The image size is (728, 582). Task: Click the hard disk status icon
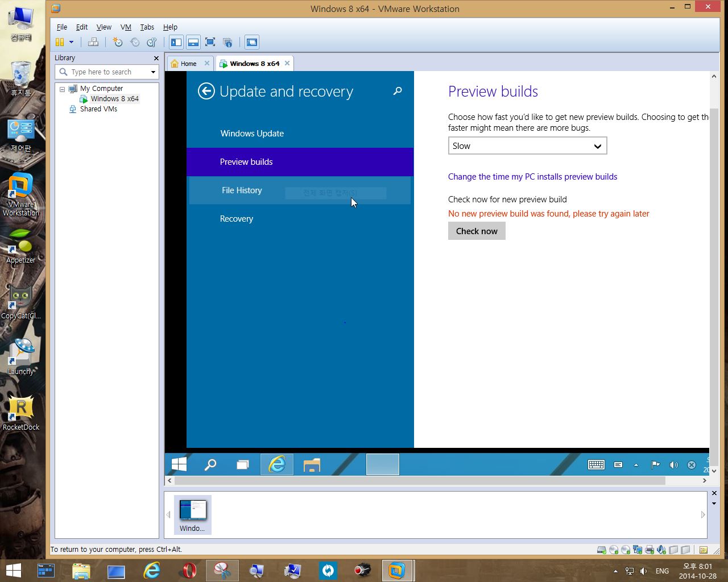601,550
